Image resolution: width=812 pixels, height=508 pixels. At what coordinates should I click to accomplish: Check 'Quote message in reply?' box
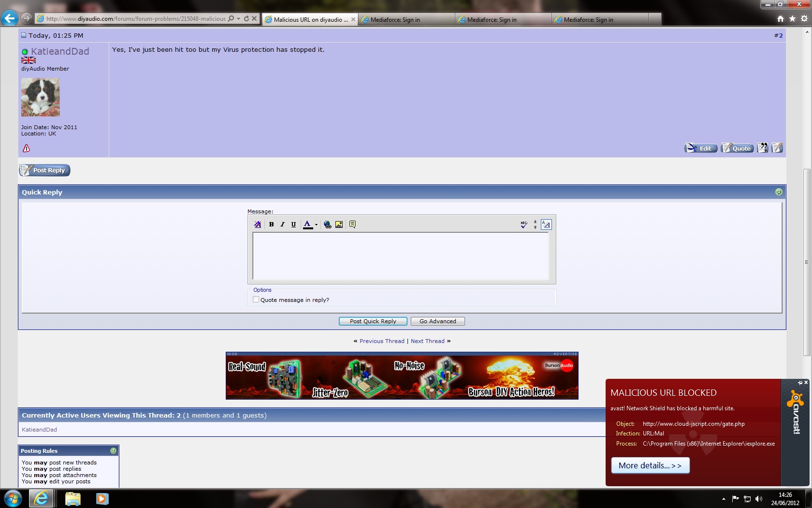(256, 299)
